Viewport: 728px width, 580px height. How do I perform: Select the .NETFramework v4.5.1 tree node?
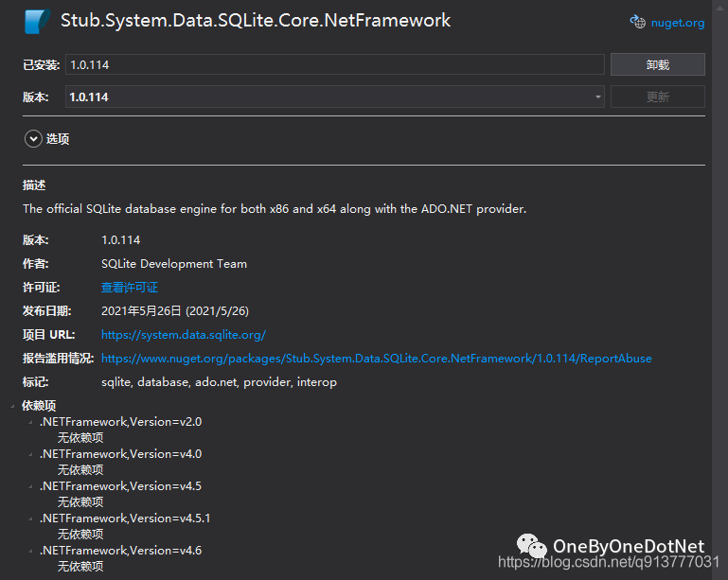click(125, 518)
